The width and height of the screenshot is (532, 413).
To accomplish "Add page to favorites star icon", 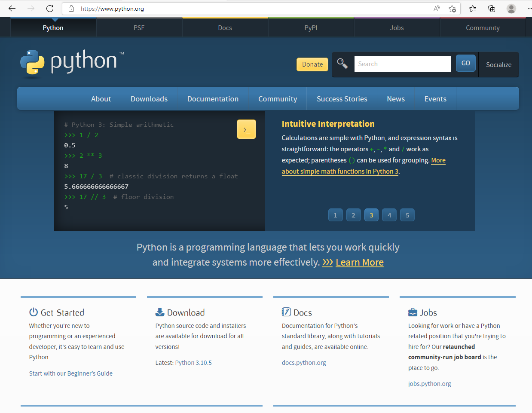I will 452,9.
